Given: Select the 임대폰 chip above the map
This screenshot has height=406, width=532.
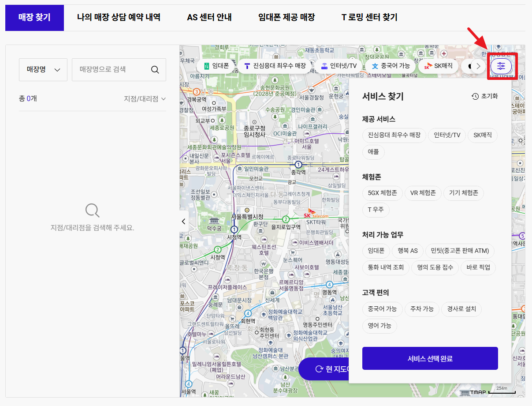Looking at the screenshot, I should (216, 66).
